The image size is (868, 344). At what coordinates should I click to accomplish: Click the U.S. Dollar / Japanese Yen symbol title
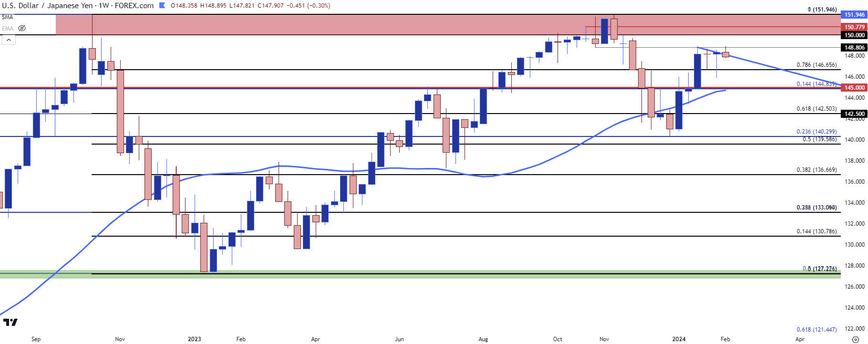tap(47, 6)
